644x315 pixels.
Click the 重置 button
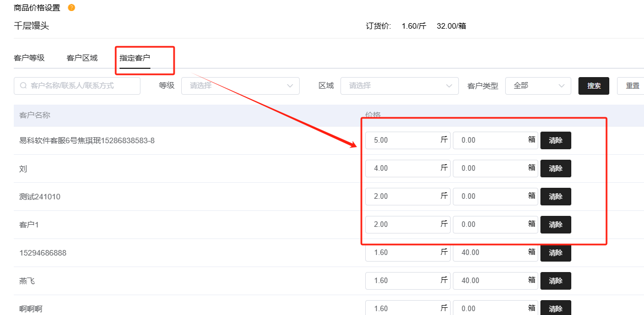point(632,86)
